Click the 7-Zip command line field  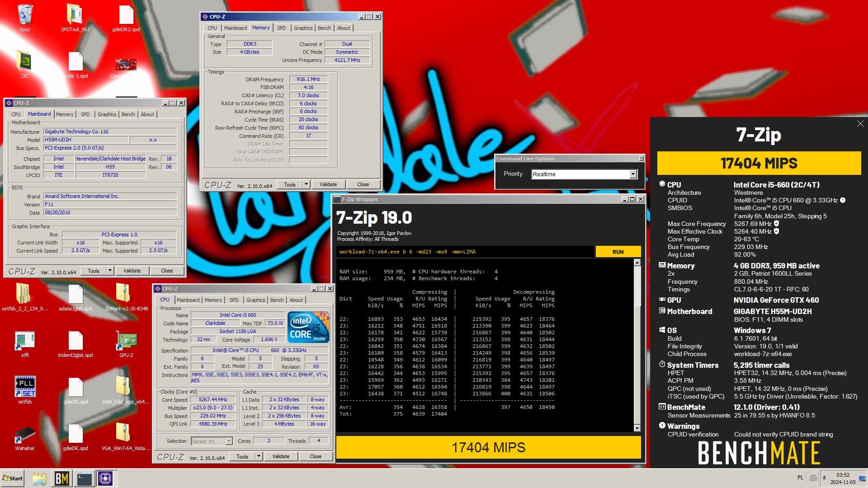pos(465,252)
